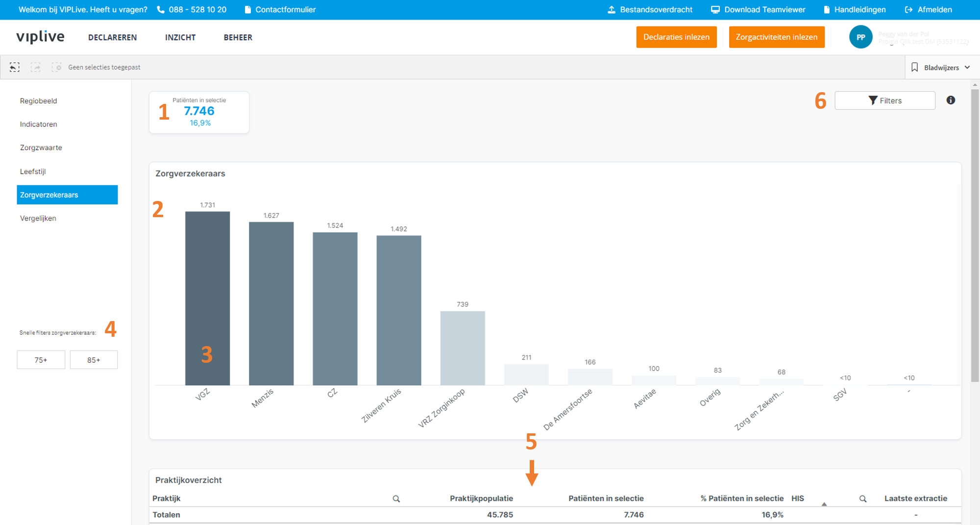Open the Bladwijzers dropdown
Viewport: 980px width, 525px height.
tap(941, 68)
